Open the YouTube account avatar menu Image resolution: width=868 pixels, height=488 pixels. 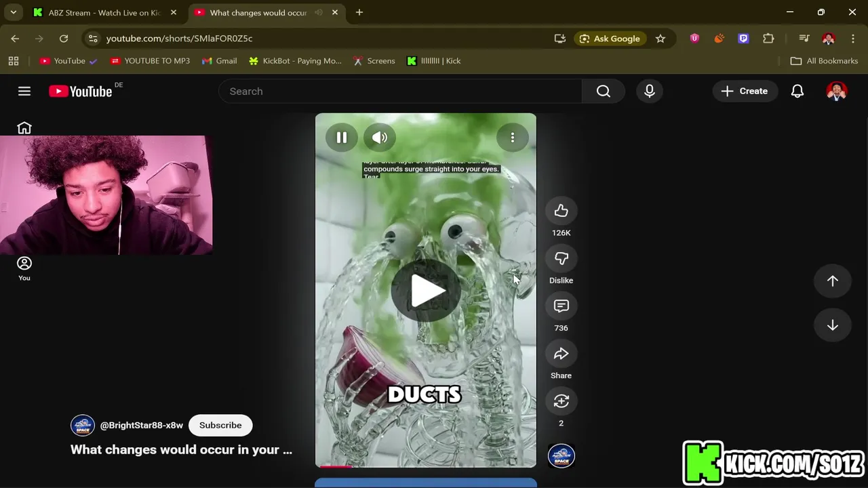coord(837,91)
